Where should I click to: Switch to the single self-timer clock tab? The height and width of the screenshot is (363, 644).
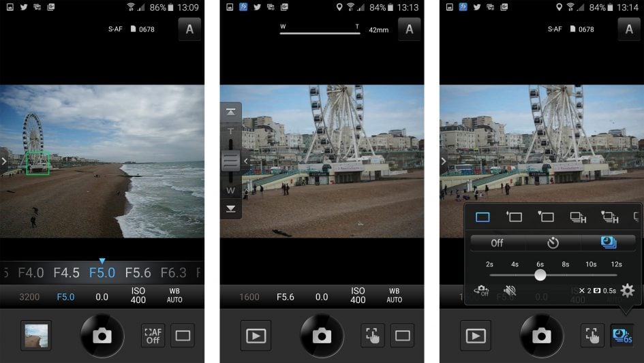coord(553,242)
